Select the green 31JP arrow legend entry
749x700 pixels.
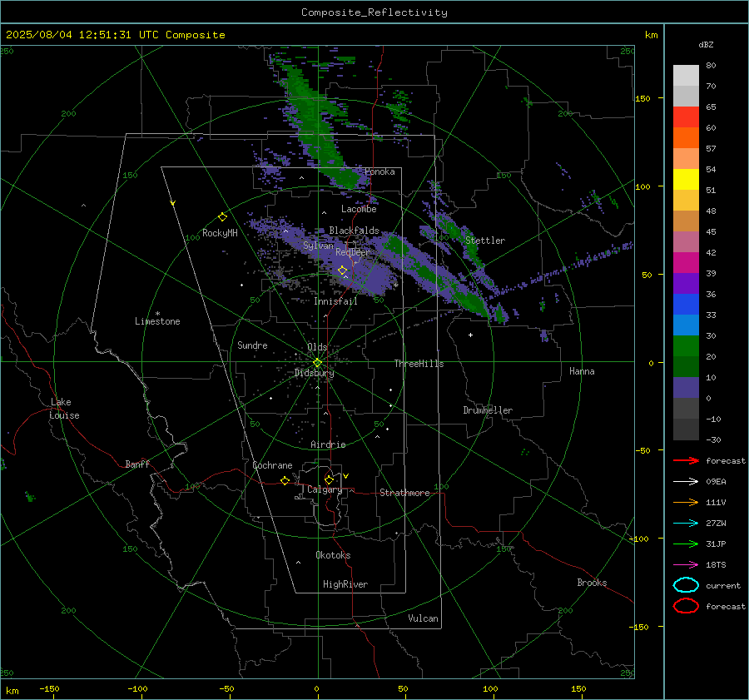(686, 544)
